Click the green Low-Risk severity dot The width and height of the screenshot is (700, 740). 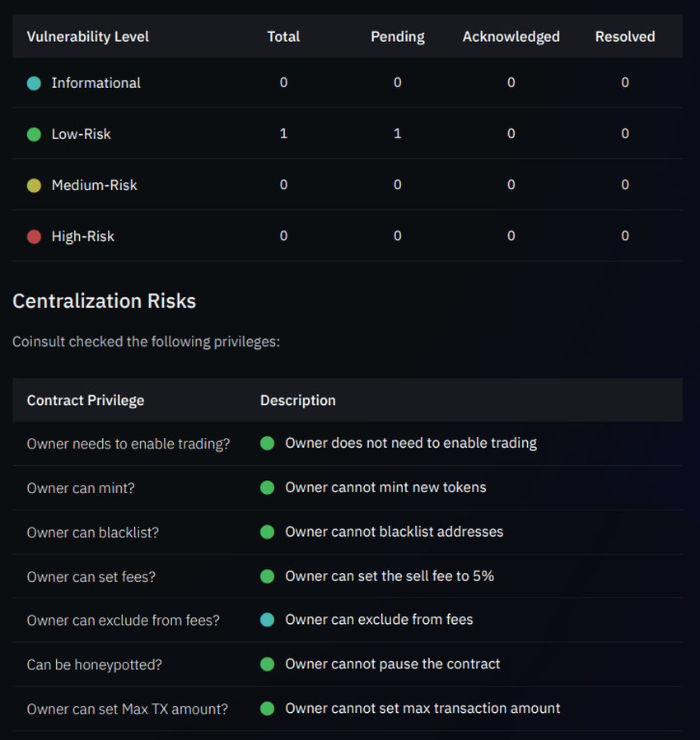(x=34, y=134)
